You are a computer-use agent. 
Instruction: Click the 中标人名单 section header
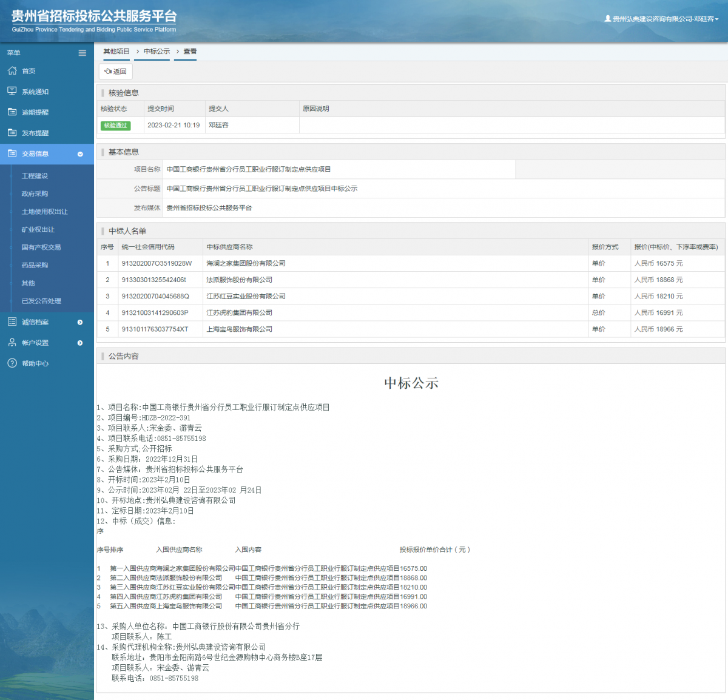pyautogui.click(x=127, y=231)
